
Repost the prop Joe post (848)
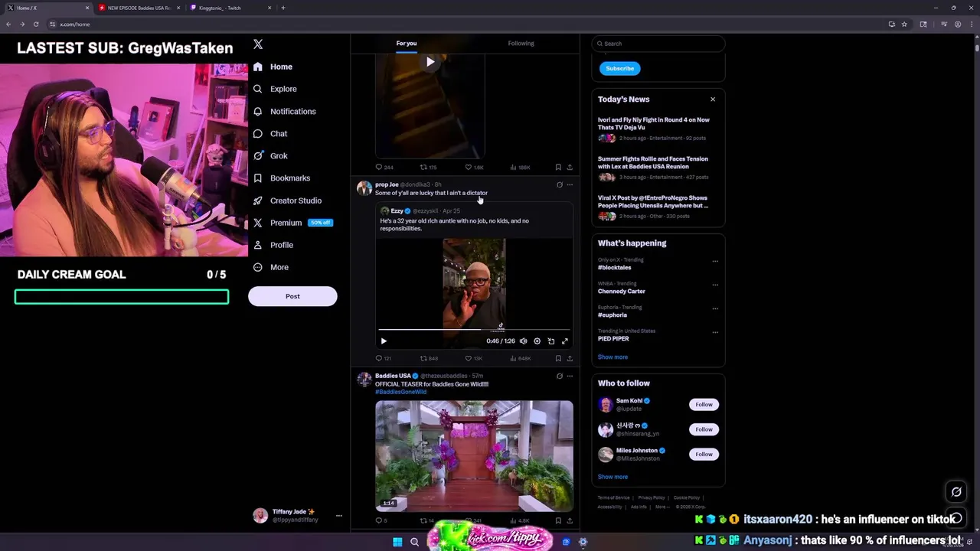(429, 358)
